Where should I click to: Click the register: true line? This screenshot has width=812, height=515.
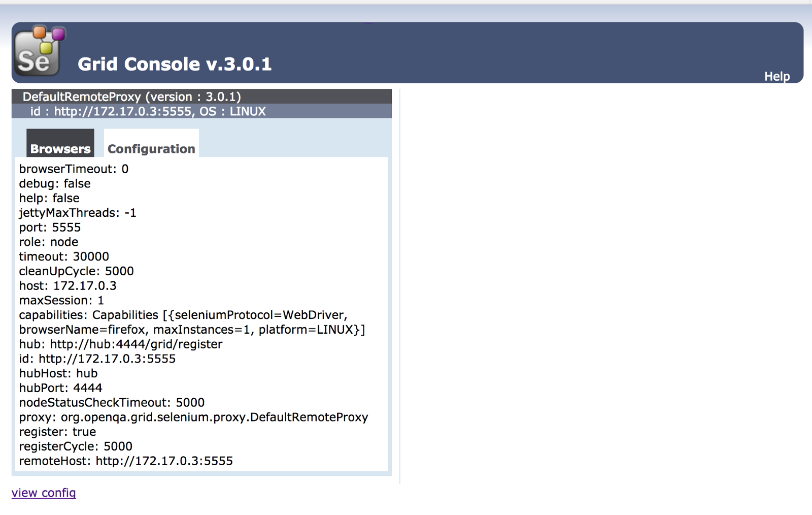[x=57, y=432]
